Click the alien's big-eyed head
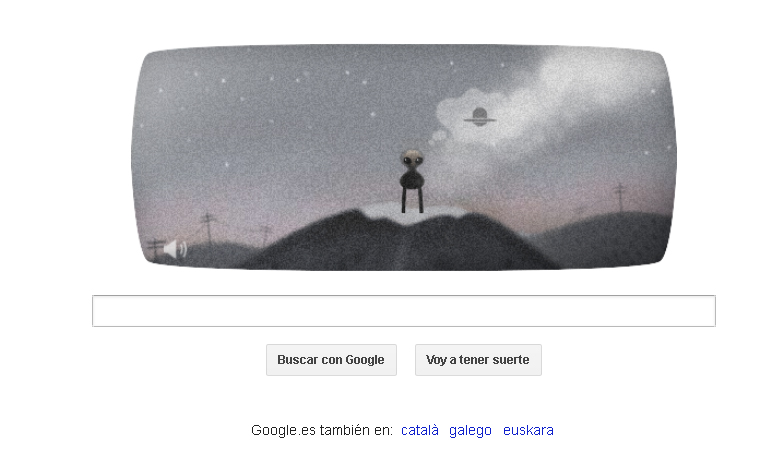 [411, 159]
